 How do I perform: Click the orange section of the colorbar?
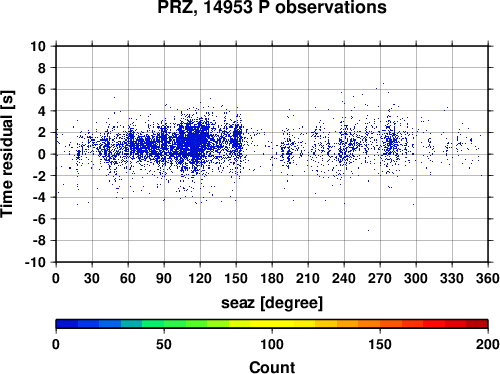click(x=358, y=324)
